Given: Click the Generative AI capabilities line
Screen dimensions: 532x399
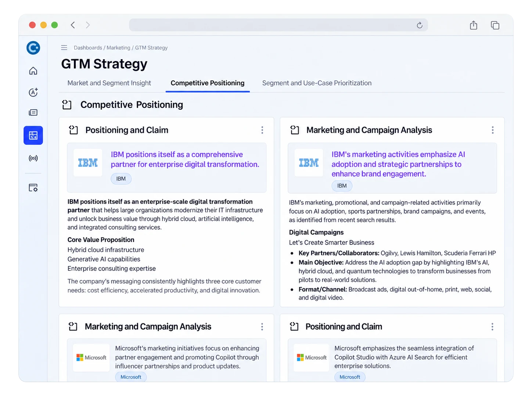Looking at the screenshot, I should (104, 259).
